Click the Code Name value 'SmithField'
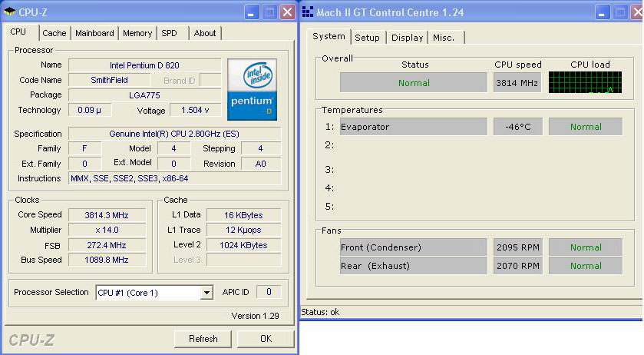This screenshot has width=644, height=355. (109, 80)
